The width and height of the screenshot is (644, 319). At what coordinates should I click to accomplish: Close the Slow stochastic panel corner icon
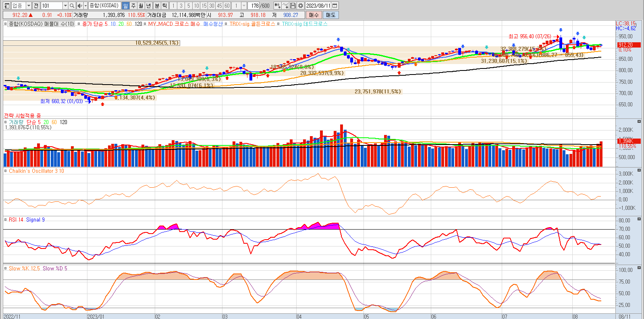point(639,268)
